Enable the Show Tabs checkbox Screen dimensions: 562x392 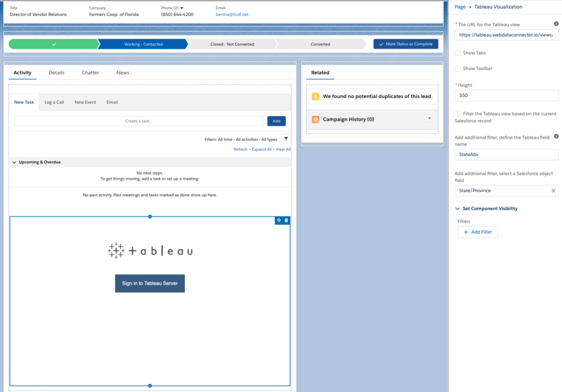coord(458,53)
